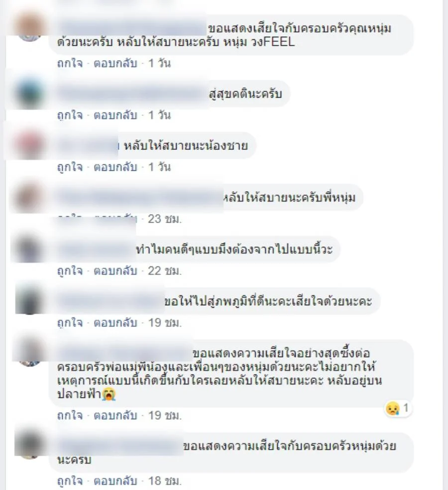The image size is (448, 490).
Task: Open 23 ชม. timestamp of comment
Action: click(164, 219)
